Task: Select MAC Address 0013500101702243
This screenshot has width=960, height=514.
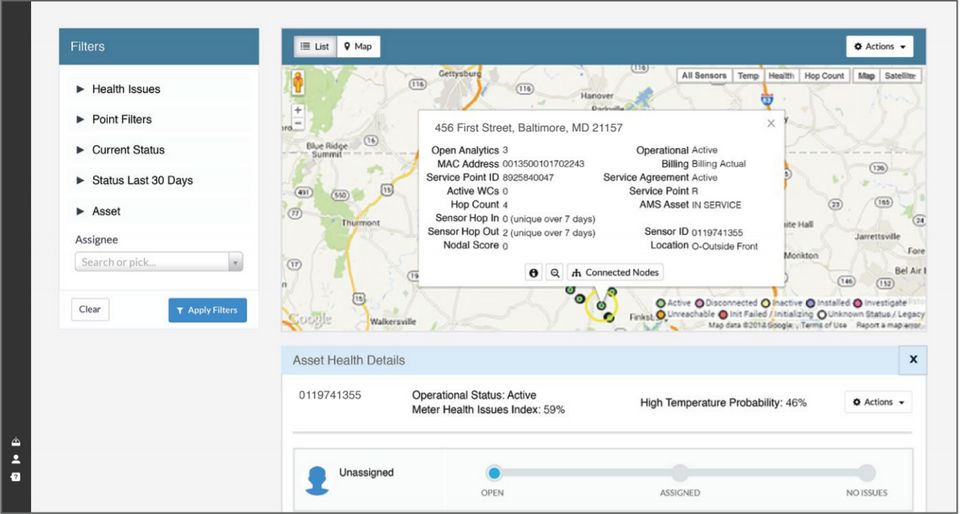Action: 543,164
